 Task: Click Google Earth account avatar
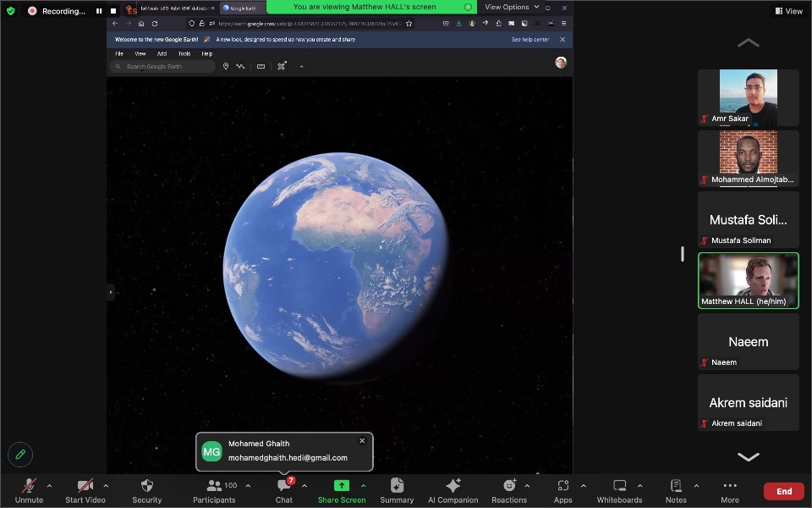[561, 63]
